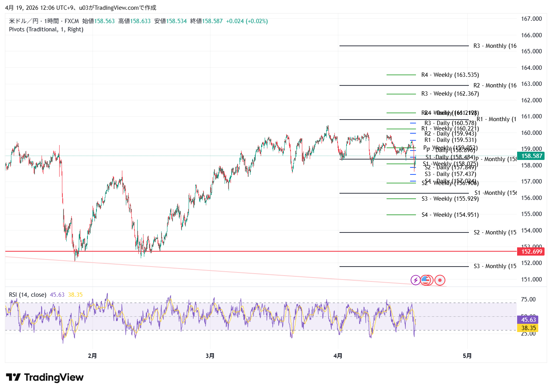Click the S3 - Daily (157.437) pivot label
The height and width of the screenshot is (392, 552).
point(450,174)
